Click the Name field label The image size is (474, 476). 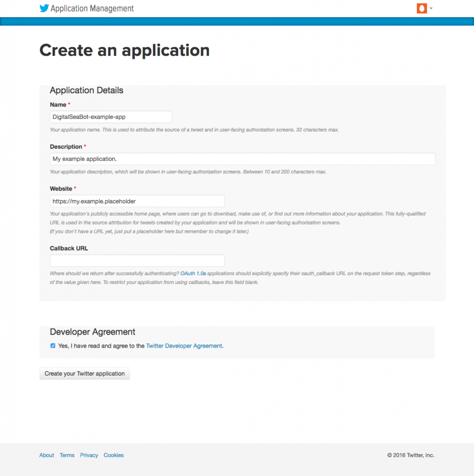click(58, 105)
